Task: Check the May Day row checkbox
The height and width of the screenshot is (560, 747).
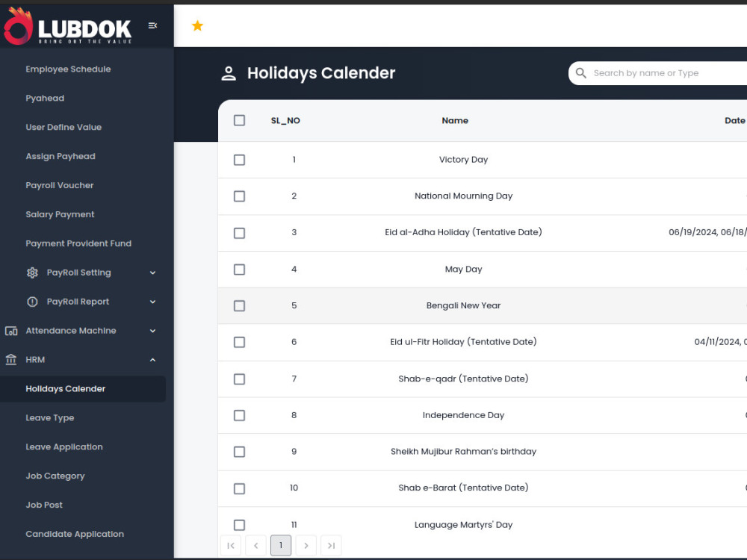Action: [x=240, y=270]
